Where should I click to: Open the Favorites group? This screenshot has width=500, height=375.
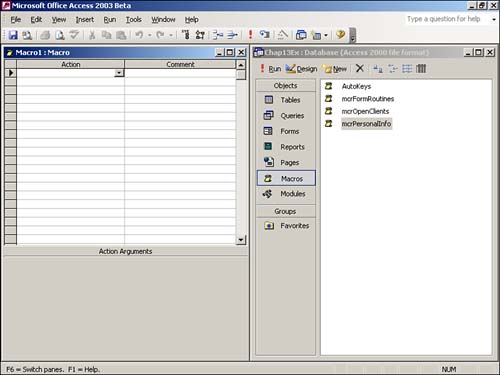286,226
